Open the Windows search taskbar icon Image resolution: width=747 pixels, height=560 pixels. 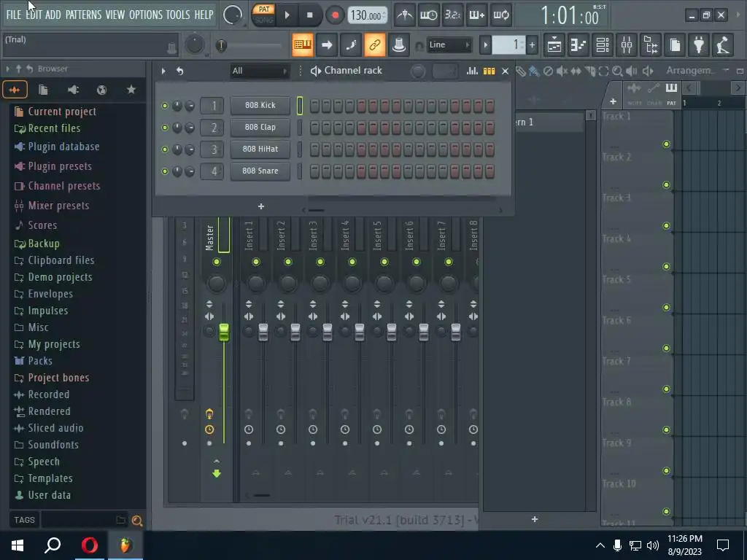coord(53,545)
